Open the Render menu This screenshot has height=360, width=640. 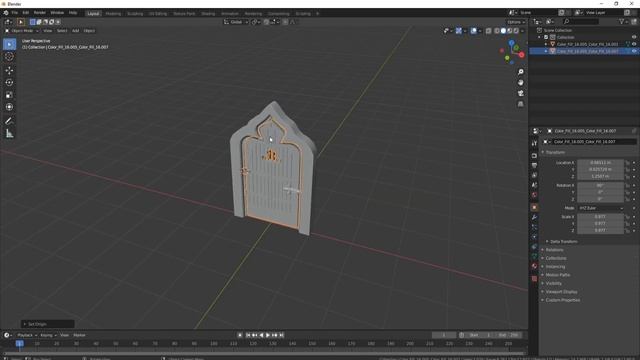click(40, 13)
